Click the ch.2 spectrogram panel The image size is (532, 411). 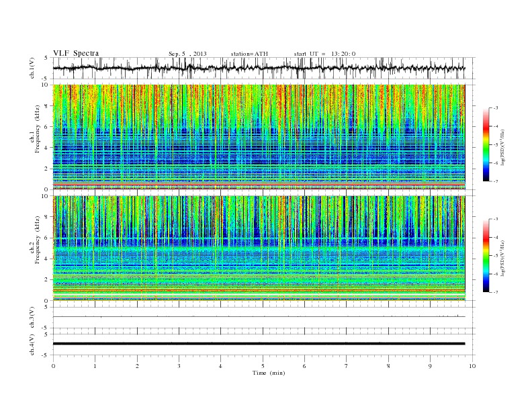tap(259, 248)
